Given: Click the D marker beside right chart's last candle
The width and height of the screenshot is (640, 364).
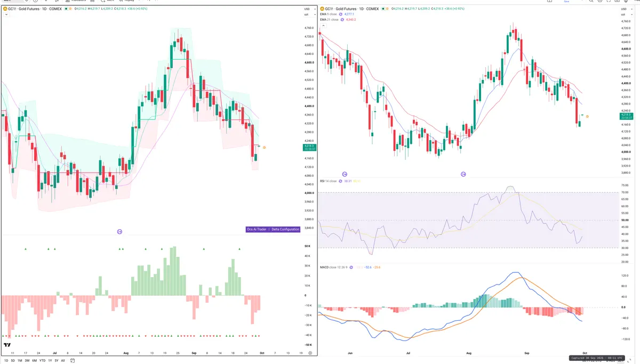Looking at the screenshot, I should click(587, 116).
